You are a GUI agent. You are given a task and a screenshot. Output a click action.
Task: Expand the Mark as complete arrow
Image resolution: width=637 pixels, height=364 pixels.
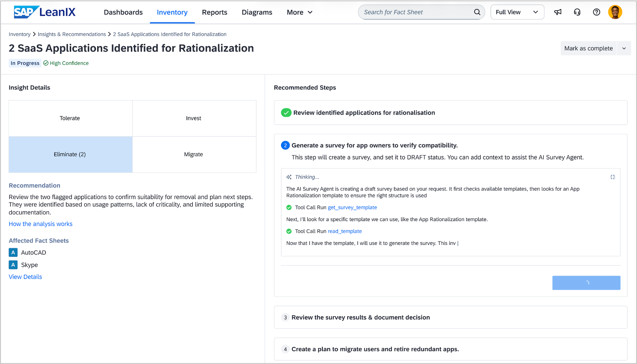624,48
